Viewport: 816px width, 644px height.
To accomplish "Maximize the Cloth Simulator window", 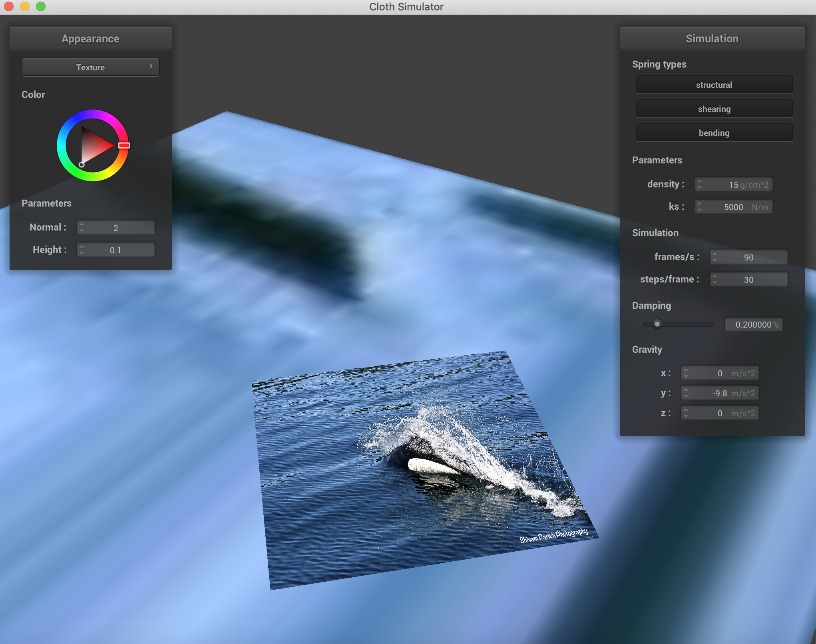I will click(40, 6).
